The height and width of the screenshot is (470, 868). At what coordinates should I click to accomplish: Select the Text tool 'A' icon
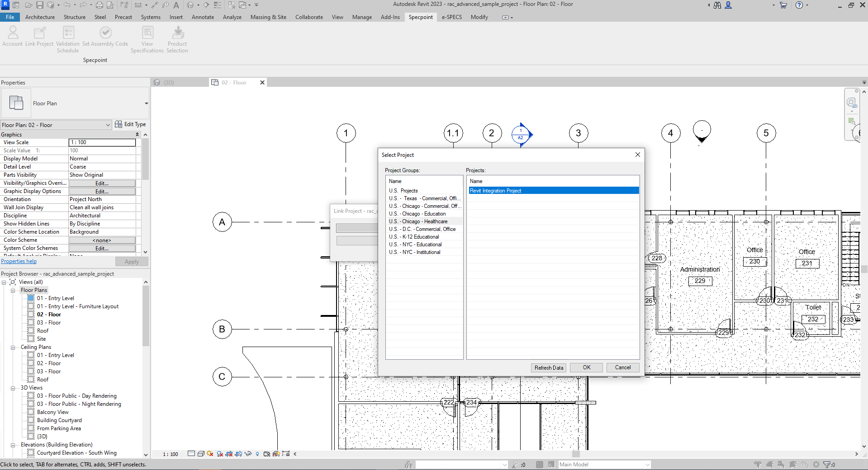point(176,5)
